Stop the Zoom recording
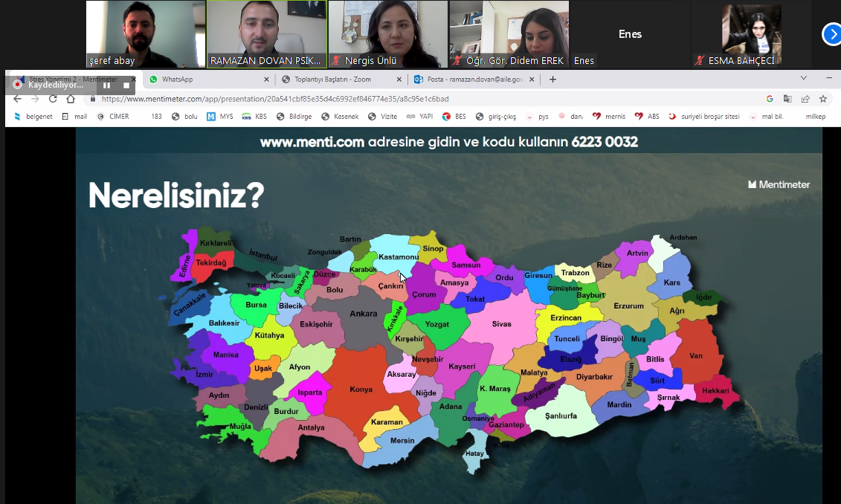Image resolution: width=841 pixels, height=504 pixels. 126,85
